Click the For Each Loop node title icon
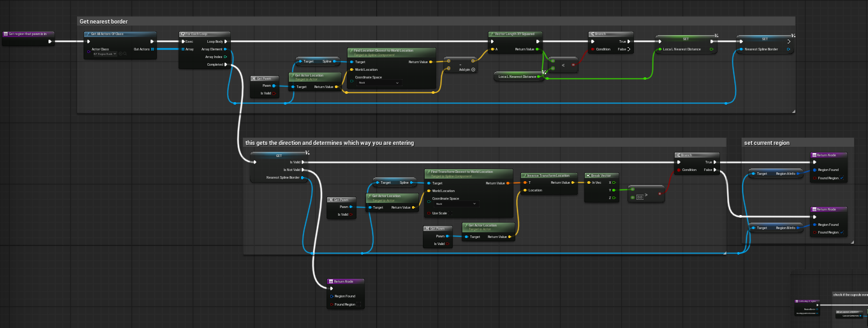 [x=183, y=34]
